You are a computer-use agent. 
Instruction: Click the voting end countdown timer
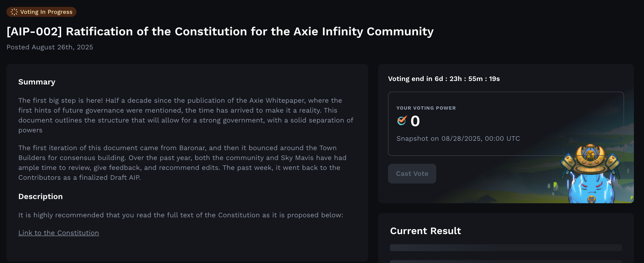click(x=444, y=79)
